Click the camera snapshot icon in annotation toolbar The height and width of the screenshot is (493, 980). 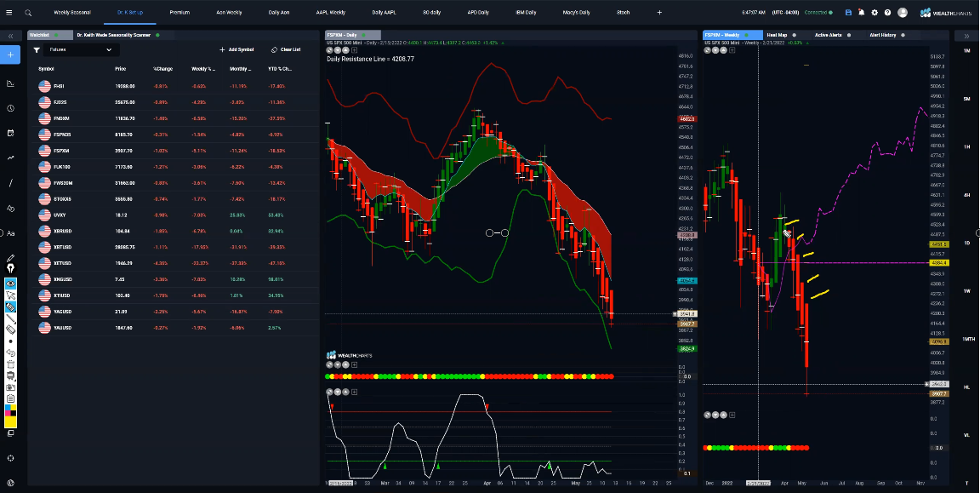[10, 387]
